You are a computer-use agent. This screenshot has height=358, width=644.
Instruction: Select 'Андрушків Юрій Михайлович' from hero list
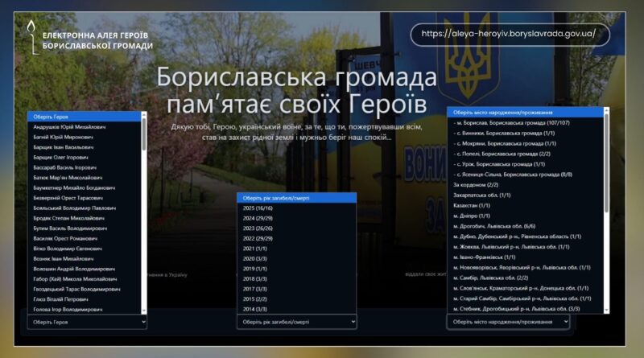pos(69,127)
